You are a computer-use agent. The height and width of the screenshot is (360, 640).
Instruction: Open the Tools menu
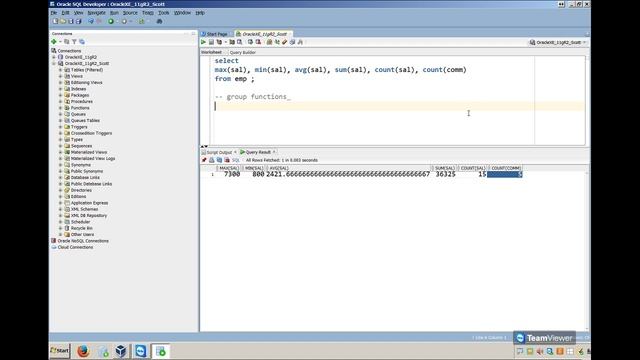click(163, 13)
